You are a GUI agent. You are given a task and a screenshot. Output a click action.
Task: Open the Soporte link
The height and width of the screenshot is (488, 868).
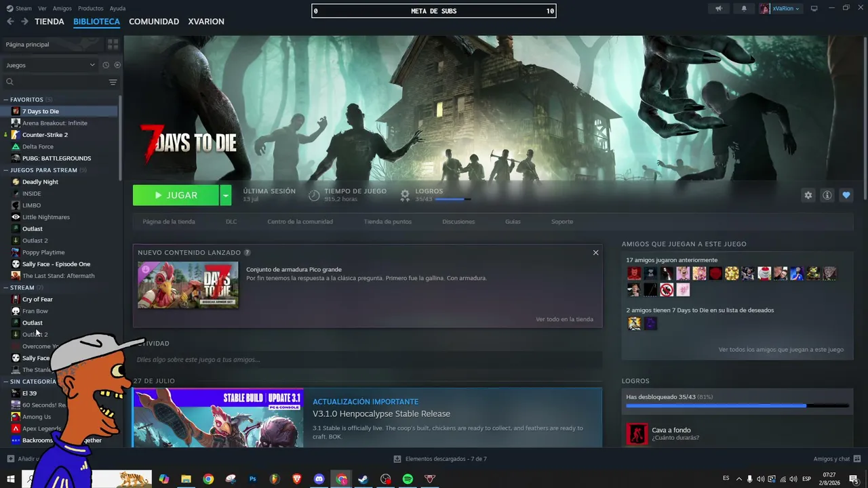coord(562,222)
